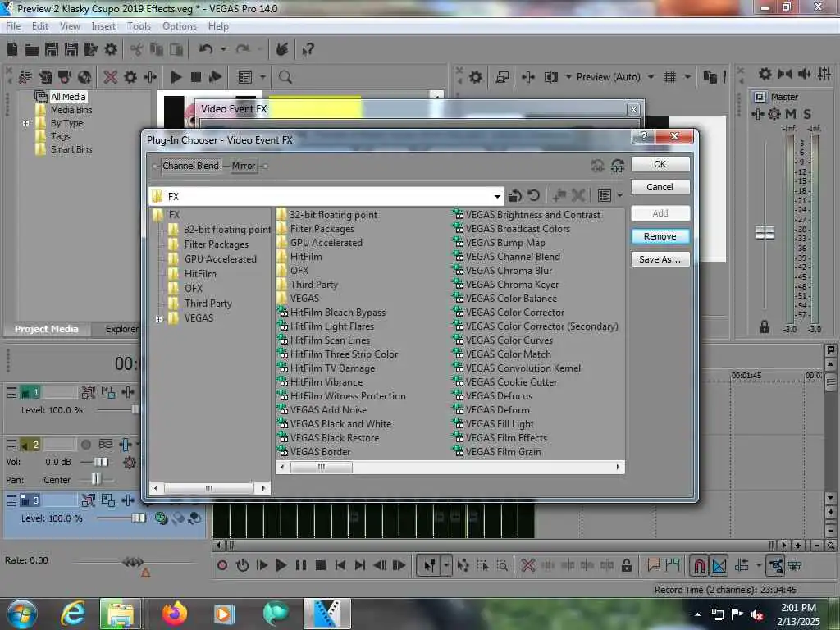840x630 pixels.
Task: Open the Insert menu
Action: pyautogui.click(x=103, y=25)
